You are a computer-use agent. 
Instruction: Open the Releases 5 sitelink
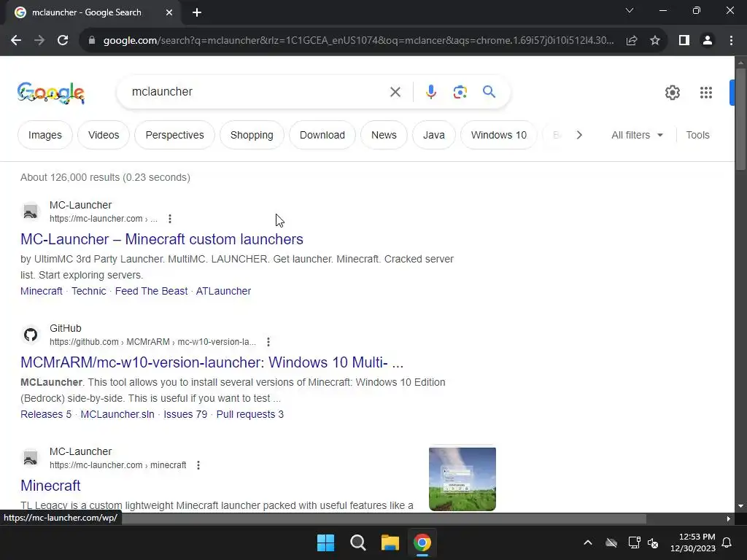tap(46, 414)
